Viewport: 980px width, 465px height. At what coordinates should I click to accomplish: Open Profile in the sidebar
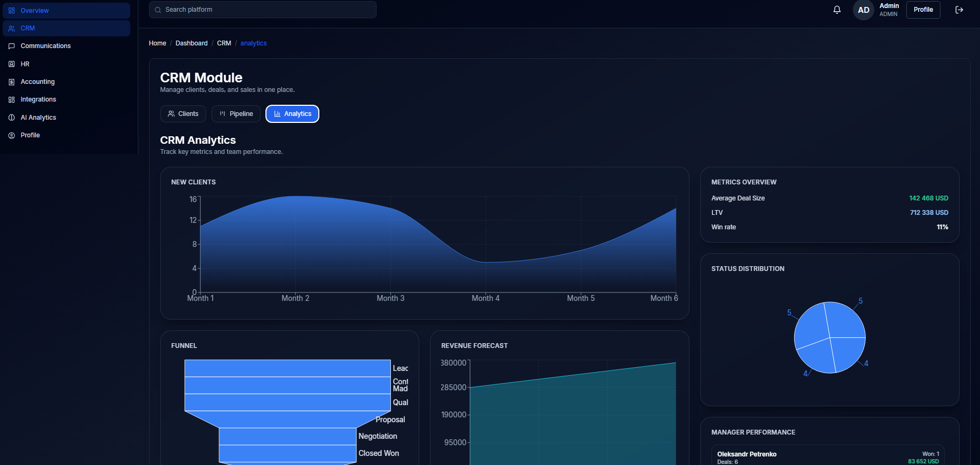[x=66, y=135]
